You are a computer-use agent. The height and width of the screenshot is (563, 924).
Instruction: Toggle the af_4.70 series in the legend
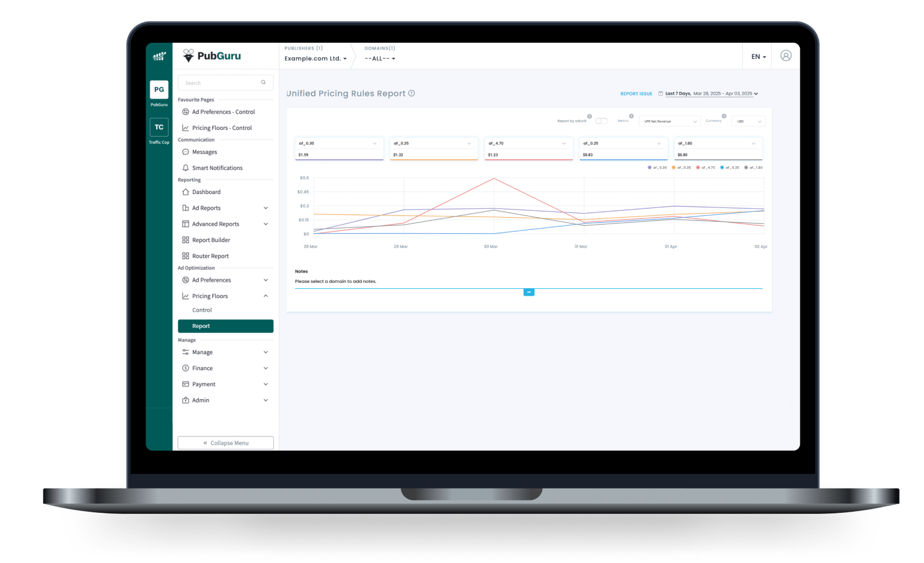(x=706, y=167)
